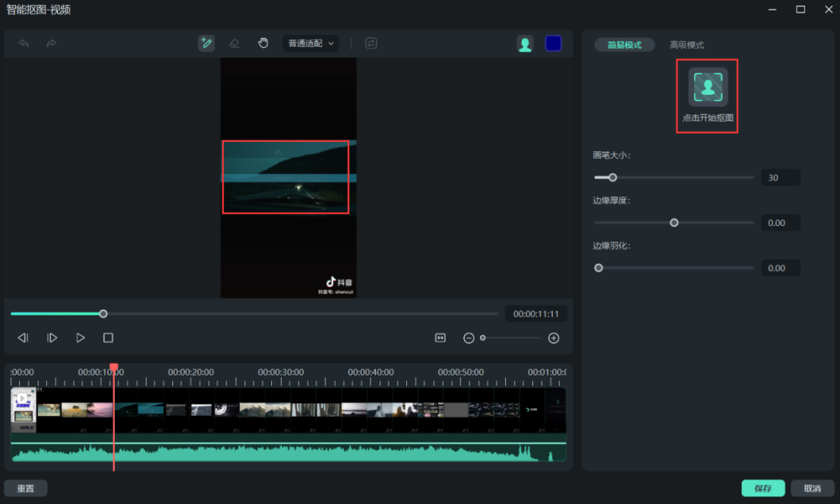Image resolution: width=840 pixels, height=504 pixels.
Task: Select the eraser tool
Action: pyautogui.click(x=234, y=43)
